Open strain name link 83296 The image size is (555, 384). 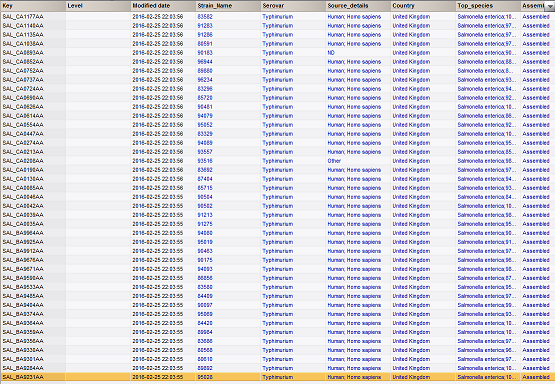click(205, 89)
